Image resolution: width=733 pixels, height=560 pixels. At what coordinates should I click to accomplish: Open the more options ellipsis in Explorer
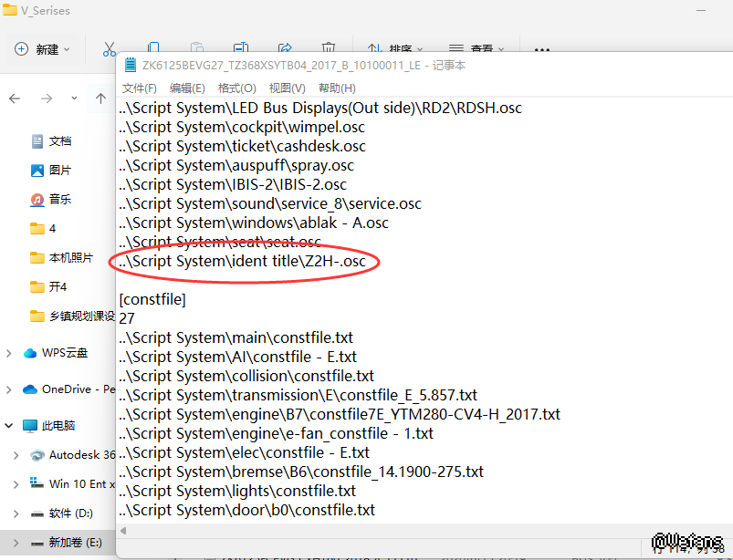click(x=542, y=48)
